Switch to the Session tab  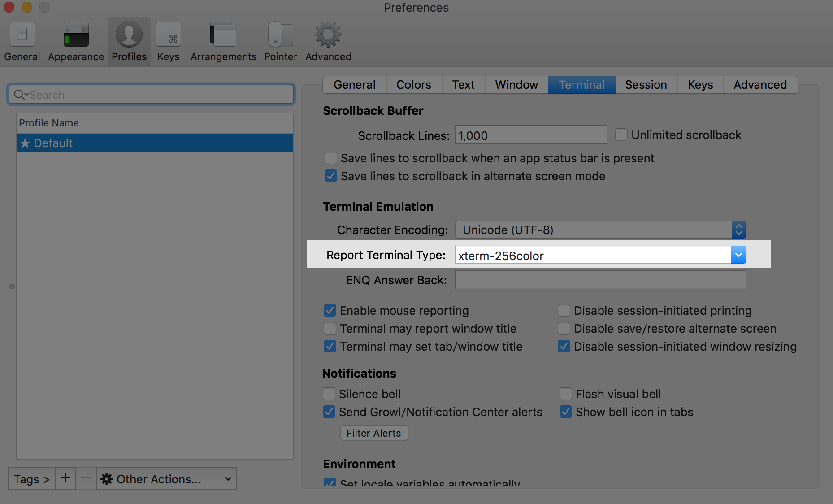pos(646,85)
